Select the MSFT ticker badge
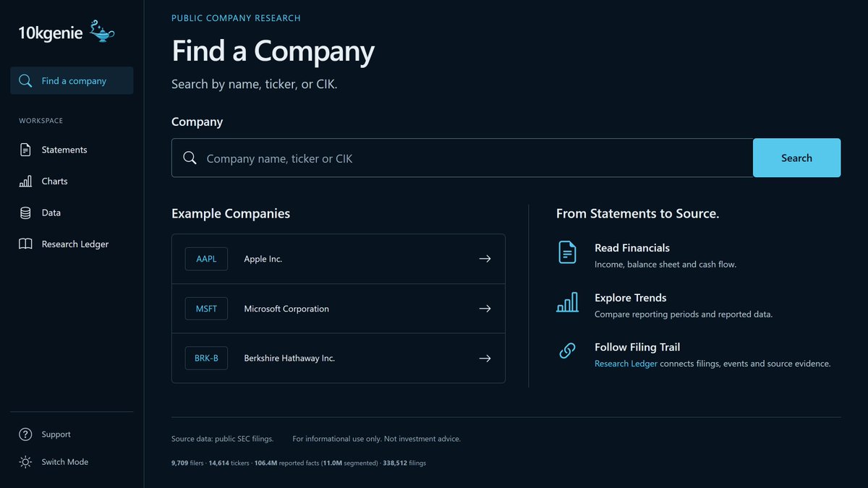 [206, 309]
